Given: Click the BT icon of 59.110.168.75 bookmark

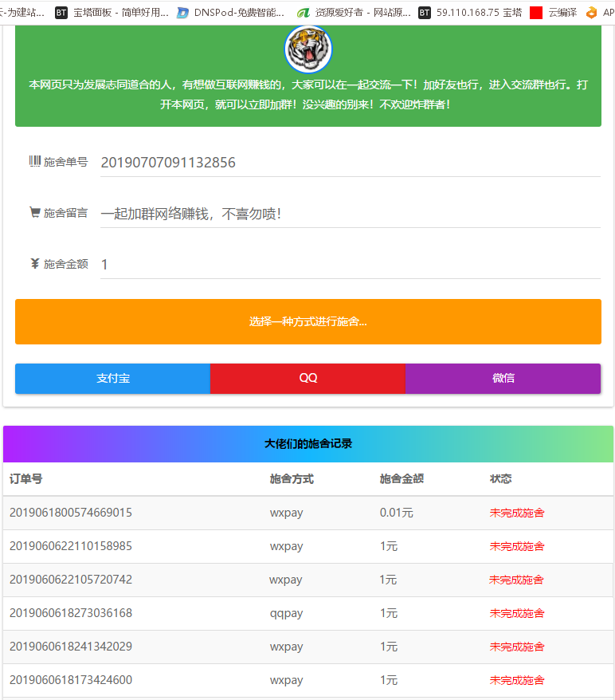Looking at the screenshot, I should click(425, 13).
